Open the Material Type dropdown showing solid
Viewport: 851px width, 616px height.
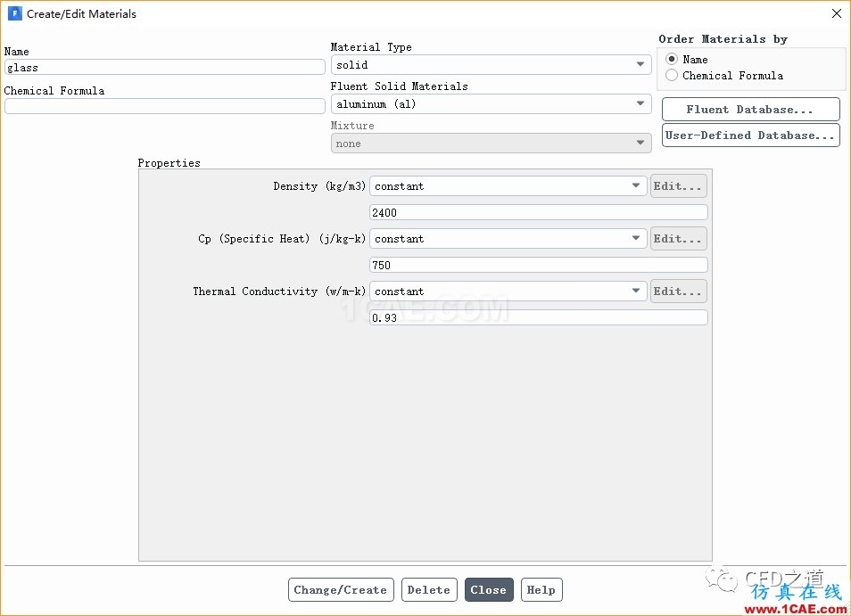492,65
